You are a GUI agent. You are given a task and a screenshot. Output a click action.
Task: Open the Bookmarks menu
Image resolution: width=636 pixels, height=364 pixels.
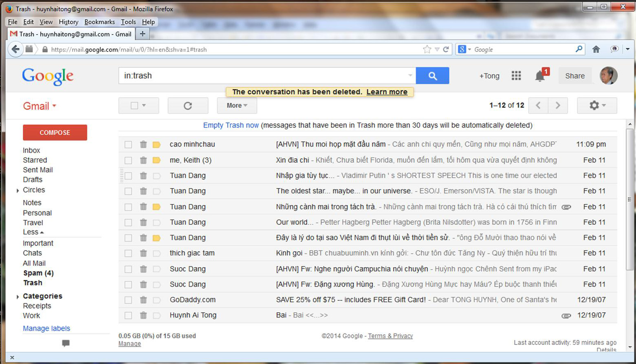coord(99,22)
